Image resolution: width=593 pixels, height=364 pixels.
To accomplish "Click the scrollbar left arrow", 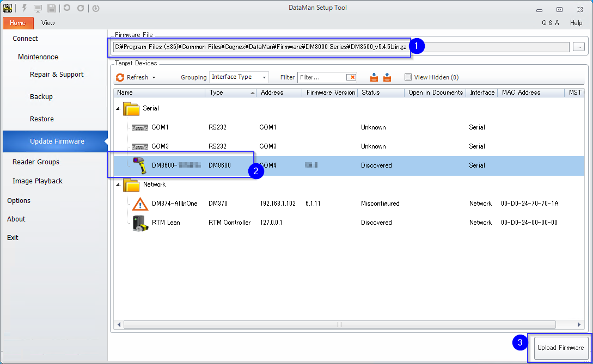I will click(119, 325).
